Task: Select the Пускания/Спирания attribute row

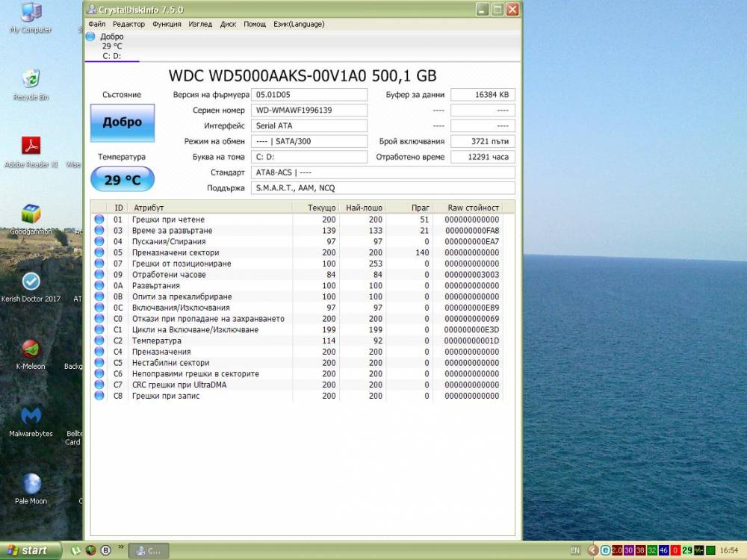Action: pos(297,241)
